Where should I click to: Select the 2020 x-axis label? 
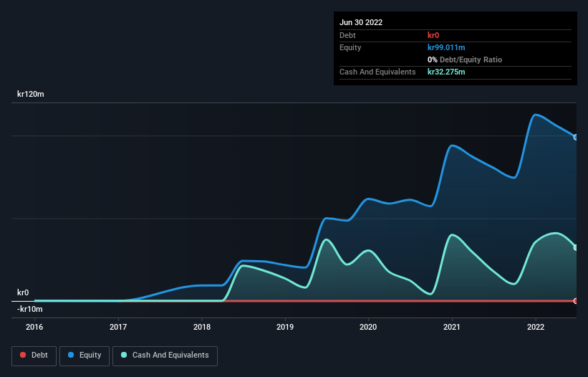[368, 327]
